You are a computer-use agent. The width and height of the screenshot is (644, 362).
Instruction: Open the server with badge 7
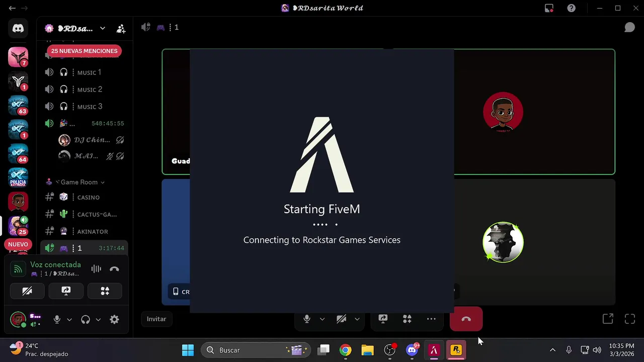tap(18, 57)
